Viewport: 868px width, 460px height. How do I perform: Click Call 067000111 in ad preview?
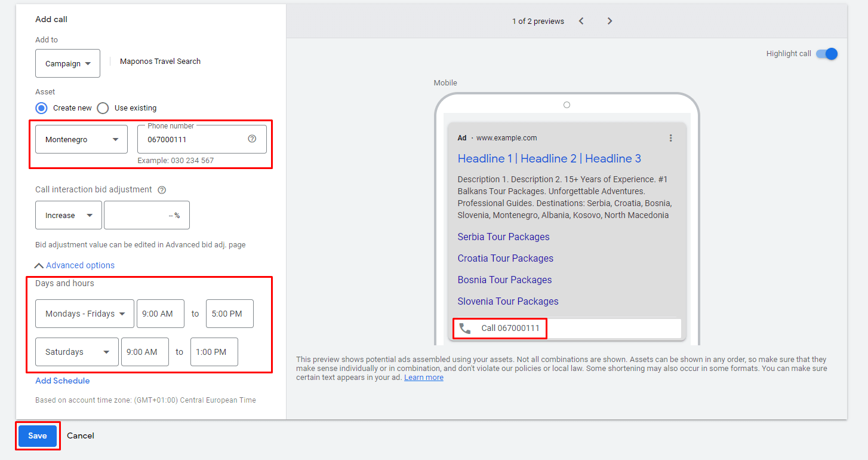[x=510, y=328]
